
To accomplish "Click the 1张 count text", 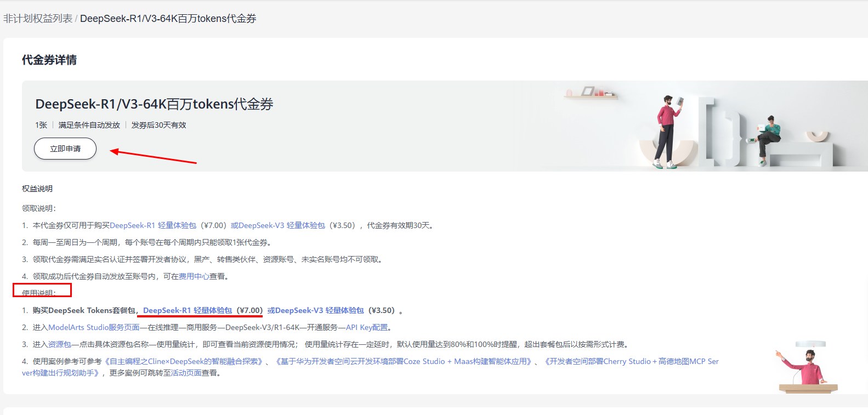I will (41, 125).
